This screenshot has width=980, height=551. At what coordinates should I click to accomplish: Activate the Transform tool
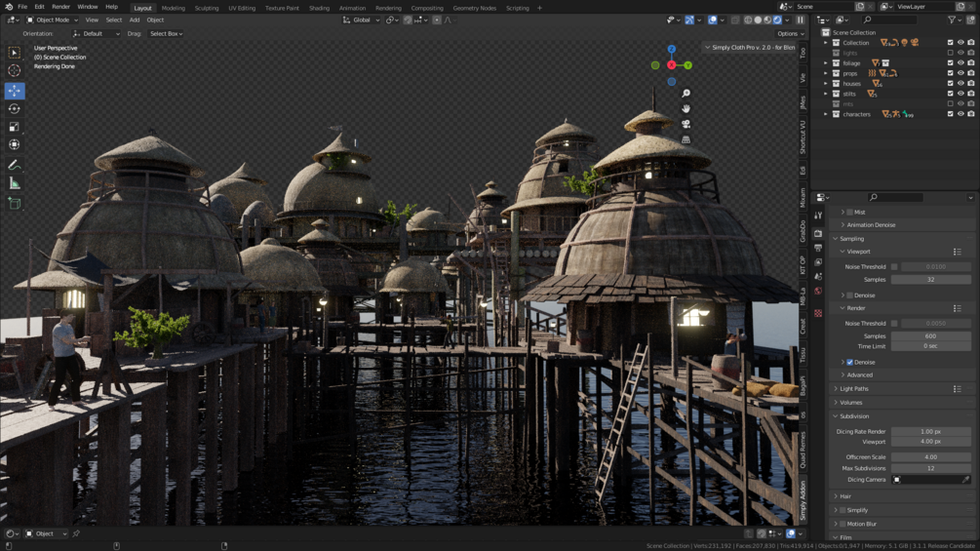tap(15, 145)
